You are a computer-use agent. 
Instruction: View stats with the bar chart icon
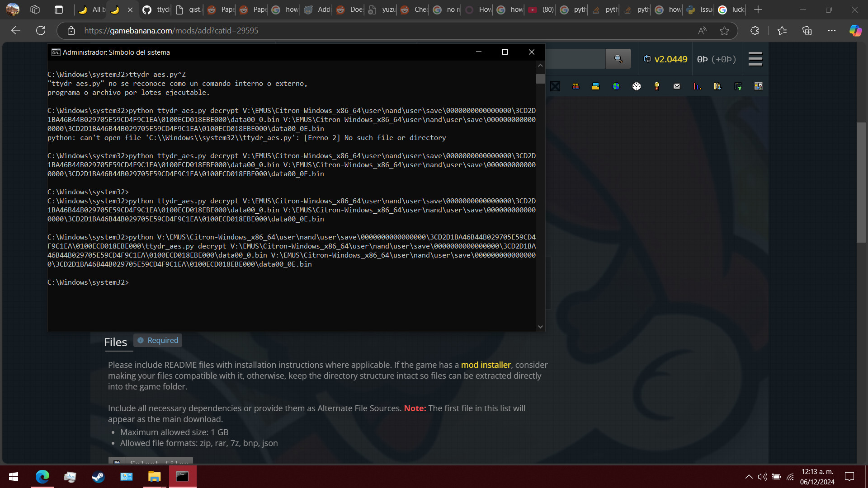[x=697, y=86]
